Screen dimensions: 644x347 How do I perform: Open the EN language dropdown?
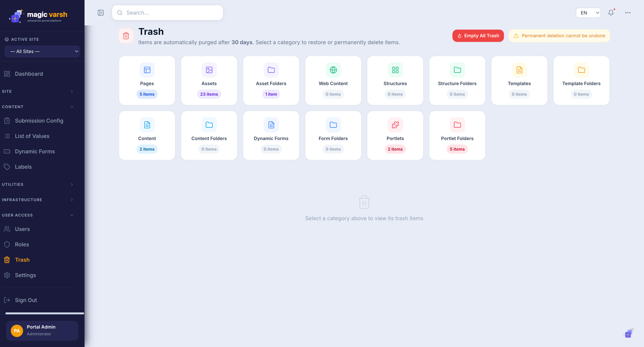[588, 13]
